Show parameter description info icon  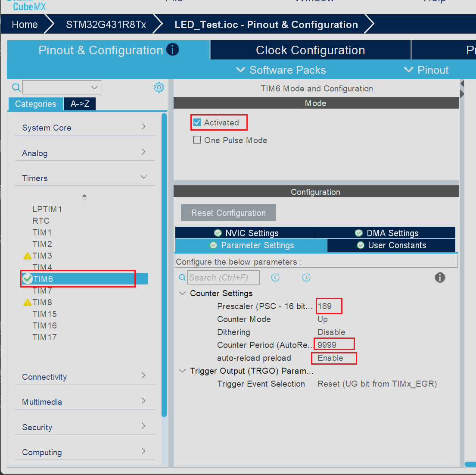[x=440, y=278]
